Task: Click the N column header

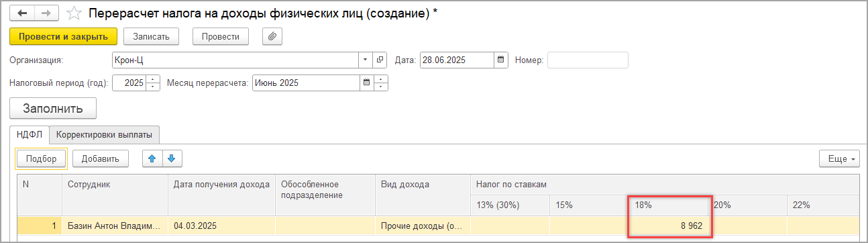Action: [x=40, y=195]
